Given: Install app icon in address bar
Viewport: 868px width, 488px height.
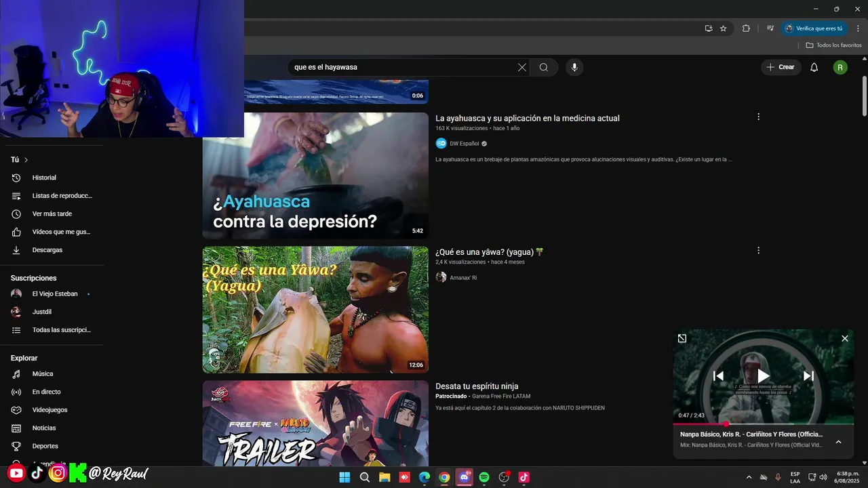Looking at the screenshot, I should click(x=709, y=28).
